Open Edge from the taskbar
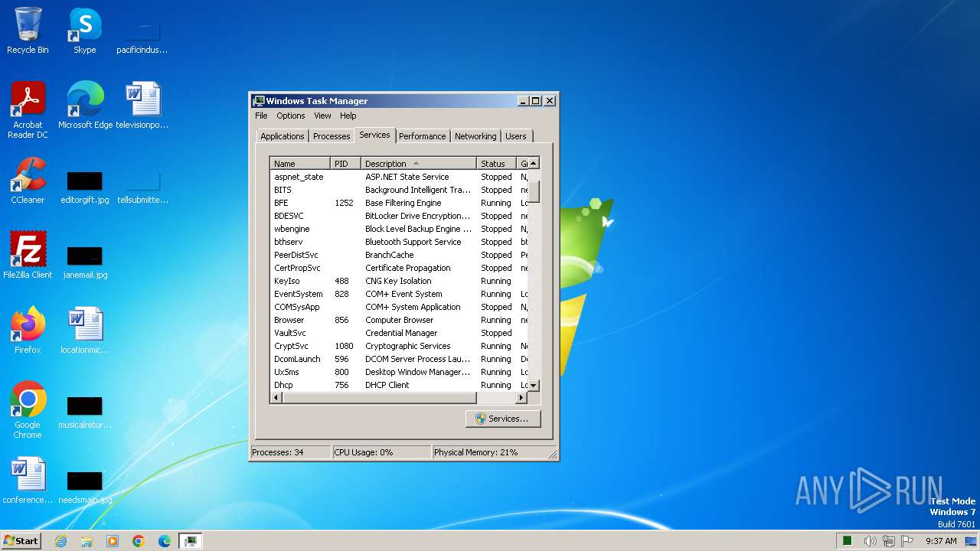Image resolution: width=980 pixels, height=551 pixels. coord(165,541)
